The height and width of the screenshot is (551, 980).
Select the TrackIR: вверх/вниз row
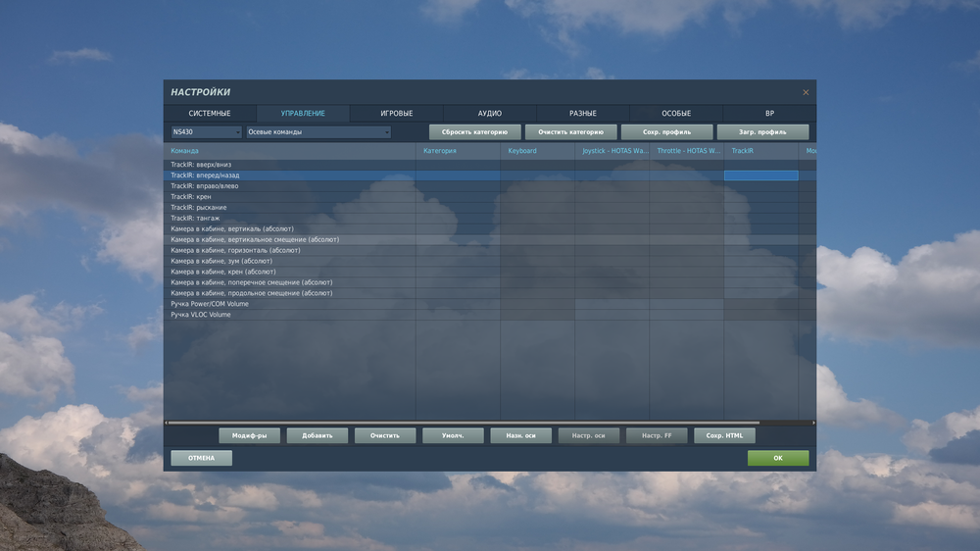[x=490, y=165]
